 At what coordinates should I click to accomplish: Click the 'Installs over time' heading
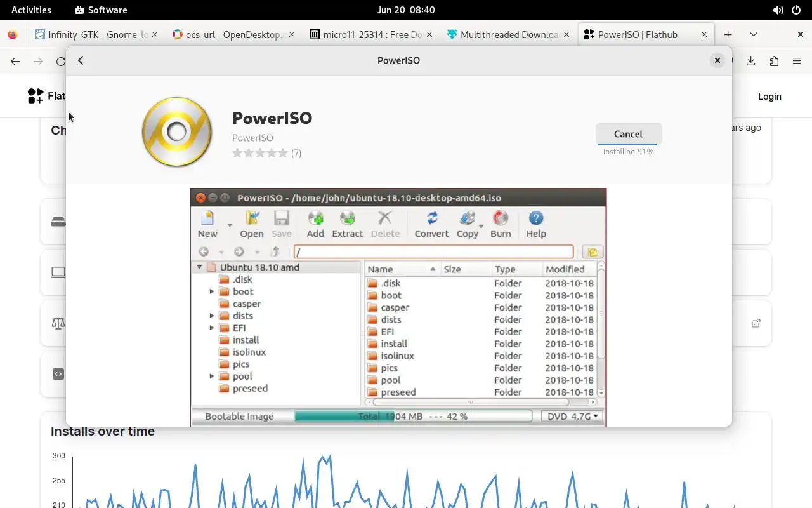pyautogui.click(x=103, y=431)
